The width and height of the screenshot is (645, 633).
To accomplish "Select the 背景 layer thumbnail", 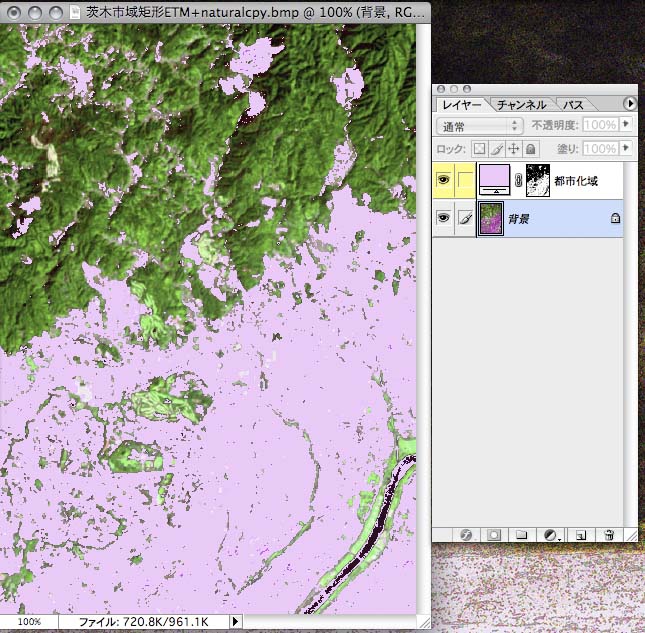I will [491, 218].
